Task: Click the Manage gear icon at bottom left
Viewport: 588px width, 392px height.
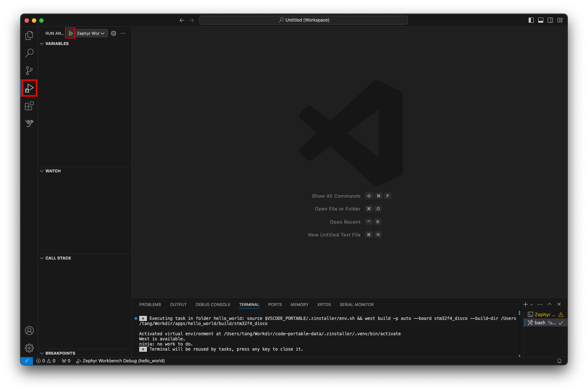Action: click(x=29, y=348)
